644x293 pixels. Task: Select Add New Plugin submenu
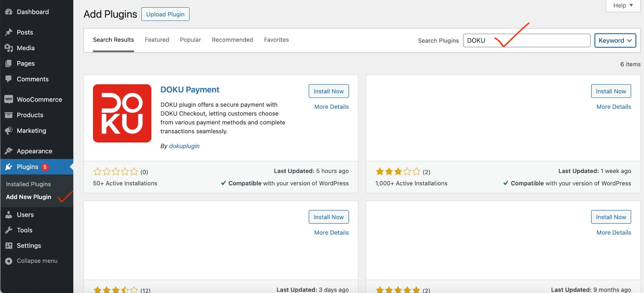coord(29,197)
